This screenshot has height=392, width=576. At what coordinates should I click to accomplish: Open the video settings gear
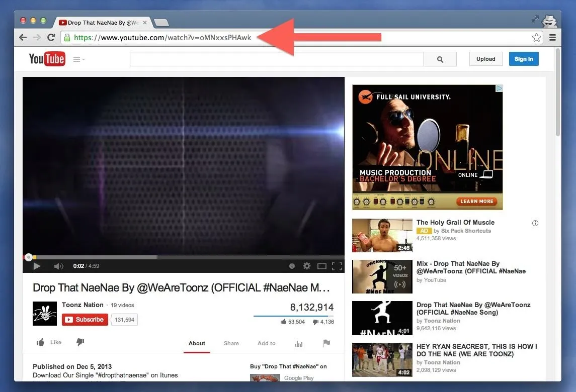point(306,266)
